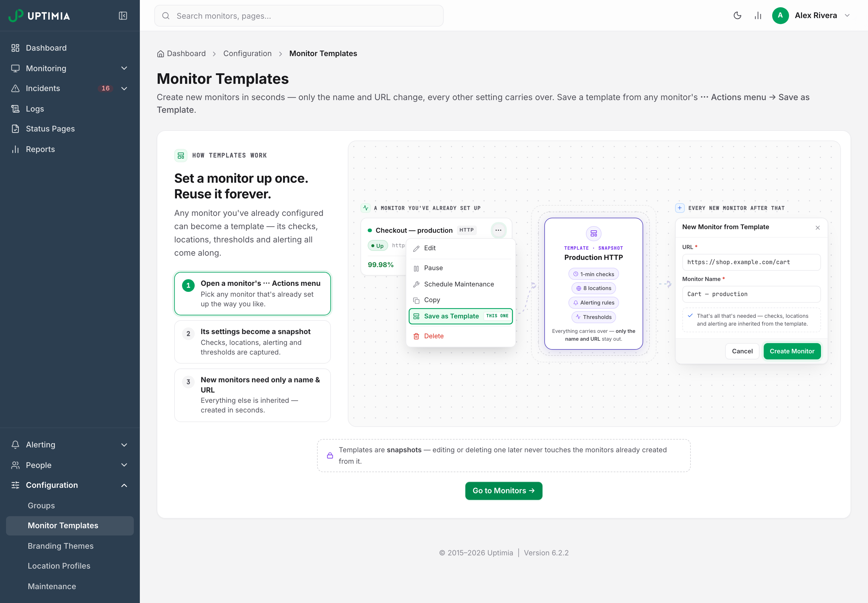This screenshot has width=868, height=603.
Task: Click the lock icon in snapshots note
Action: [x=330, y=455]
